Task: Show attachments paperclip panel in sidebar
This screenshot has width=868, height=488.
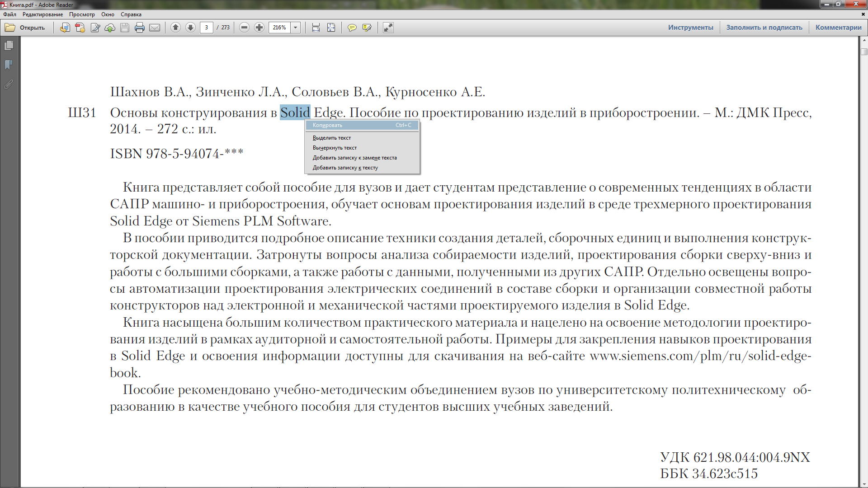Action: (x=9, y=84)
